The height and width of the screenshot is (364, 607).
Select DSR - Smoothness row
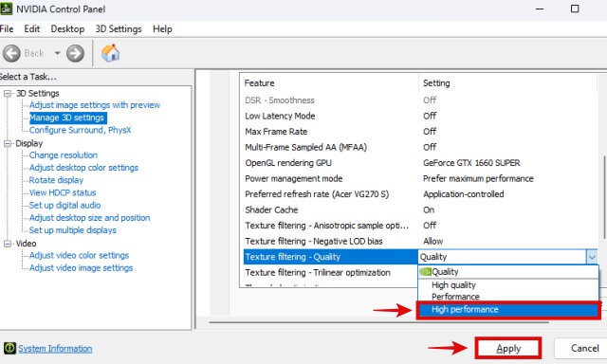pyautogui.click(x=419, y=100)
